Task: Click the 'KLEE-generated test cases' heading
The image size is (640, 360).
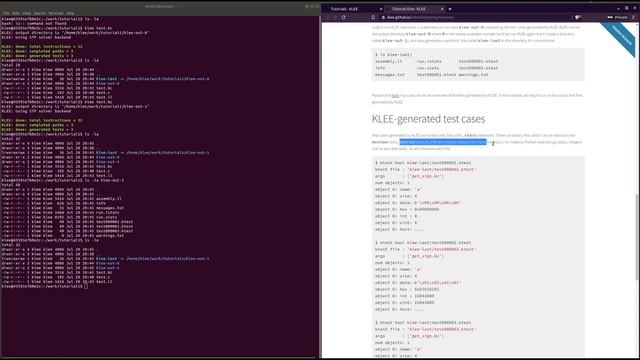Action: 428,119
